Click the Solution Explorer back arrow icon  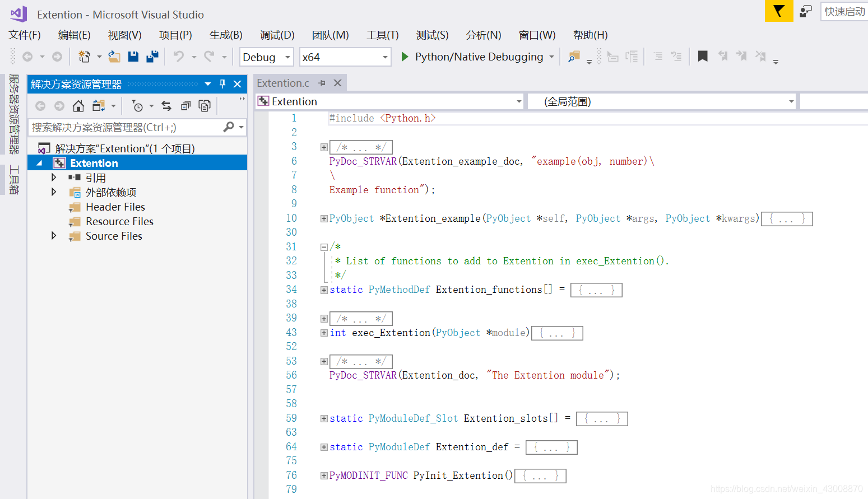(x=40, y=106)
